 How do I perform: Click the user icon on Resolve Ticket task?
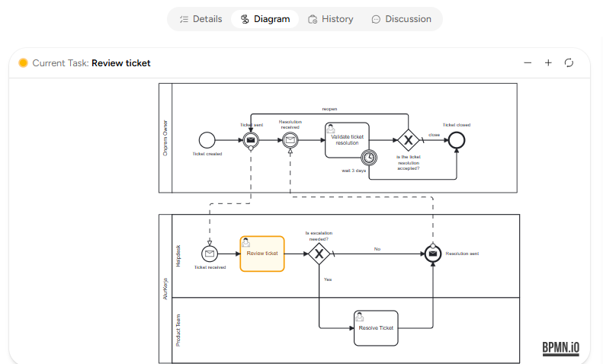point(360,316)
